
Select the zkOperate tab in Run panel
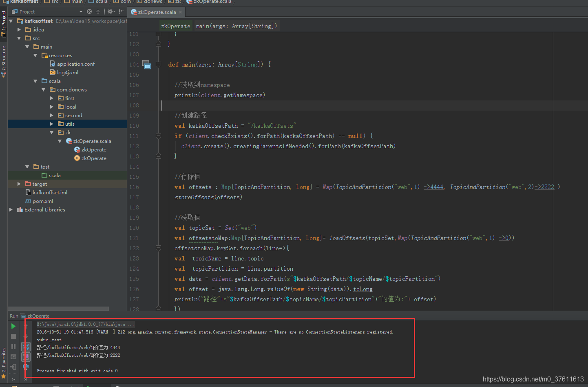point(35,316)
